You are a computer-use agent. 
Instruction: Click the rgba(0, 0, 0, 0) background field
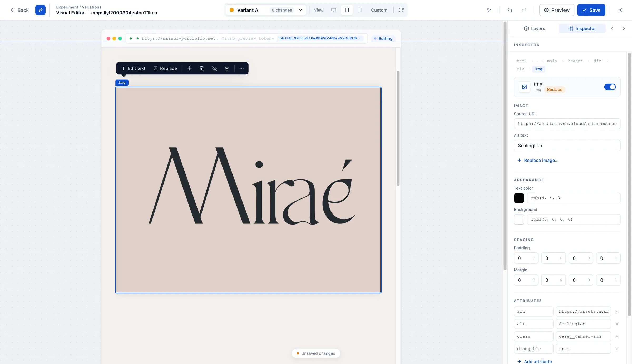(x=574, y=219)
